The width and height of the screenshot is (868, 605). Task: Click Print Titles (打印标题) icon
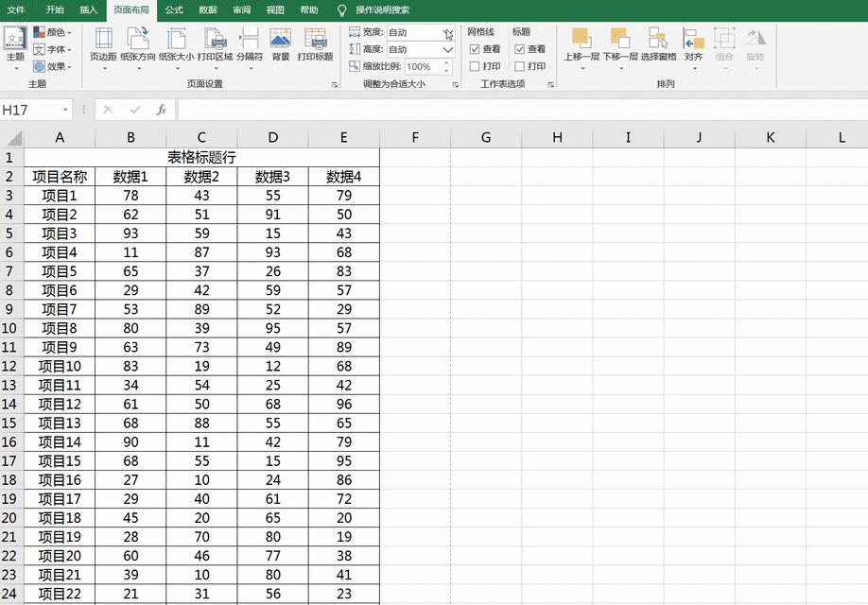315,39
